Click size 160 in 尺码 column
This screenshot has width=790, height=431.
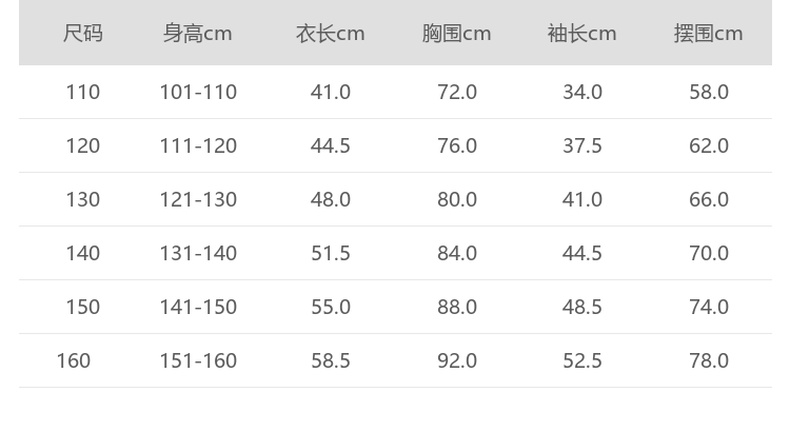(x=73, y=361)
